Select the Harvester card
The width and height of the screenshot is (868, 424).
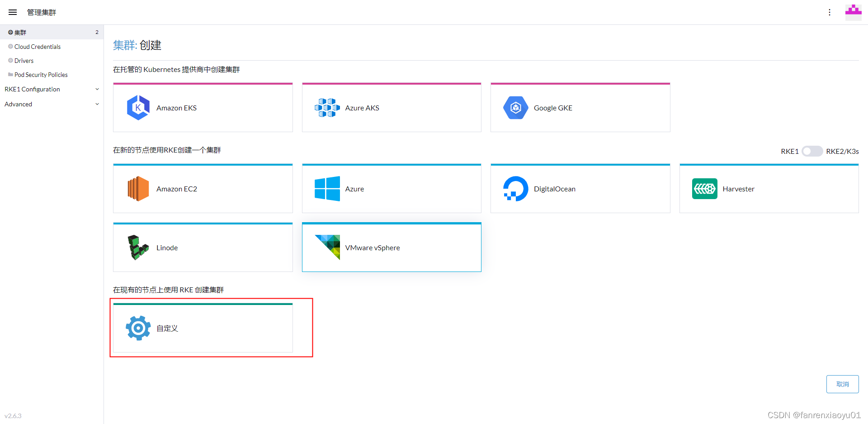click(769, 189)
